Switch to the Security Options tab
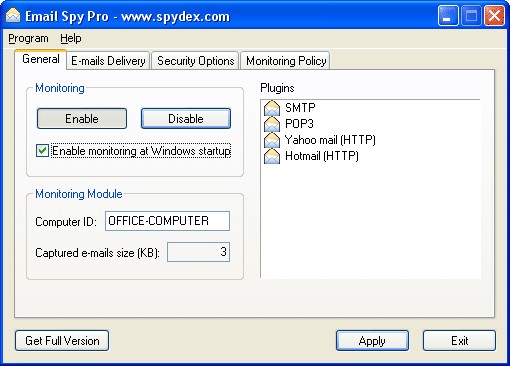The height and width of the screenshot is (366, 510). click(195, 61)
